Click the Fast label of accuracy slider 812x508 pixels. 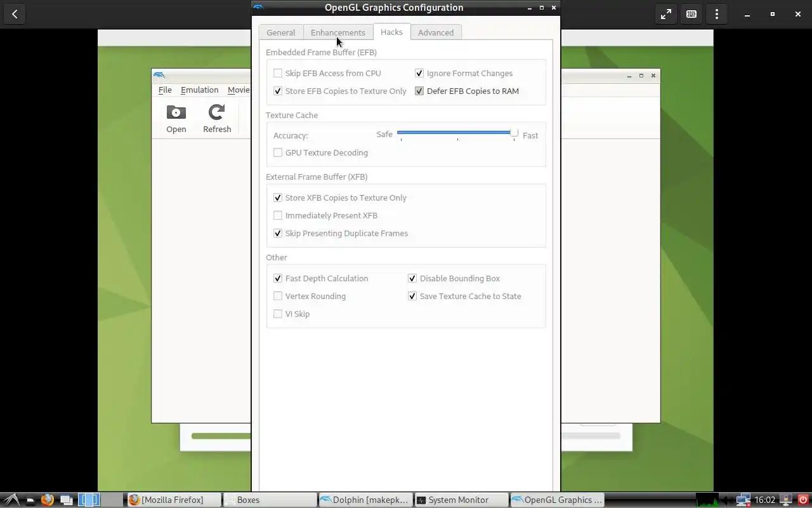530,135
